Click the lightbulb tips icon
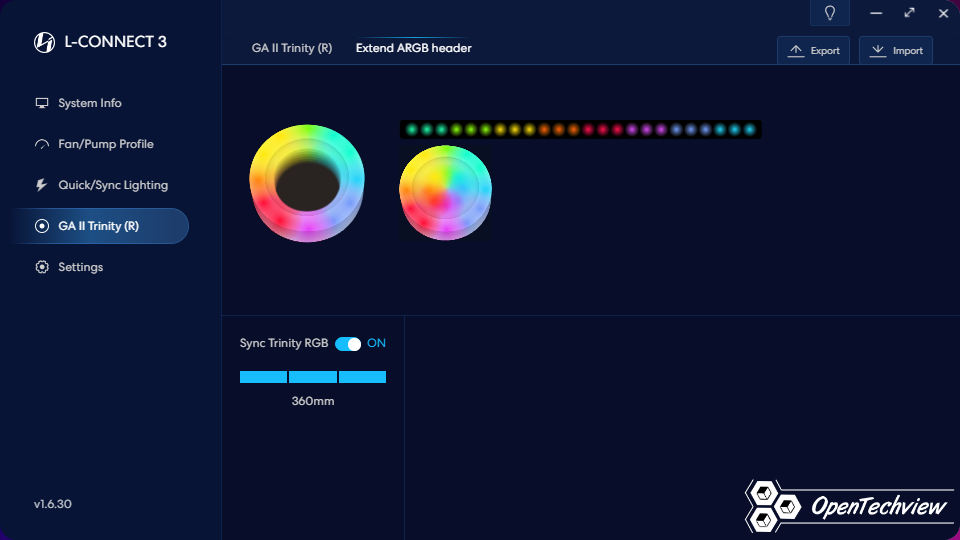The width and height of the screenshot is (960, 540). [830, 13]
